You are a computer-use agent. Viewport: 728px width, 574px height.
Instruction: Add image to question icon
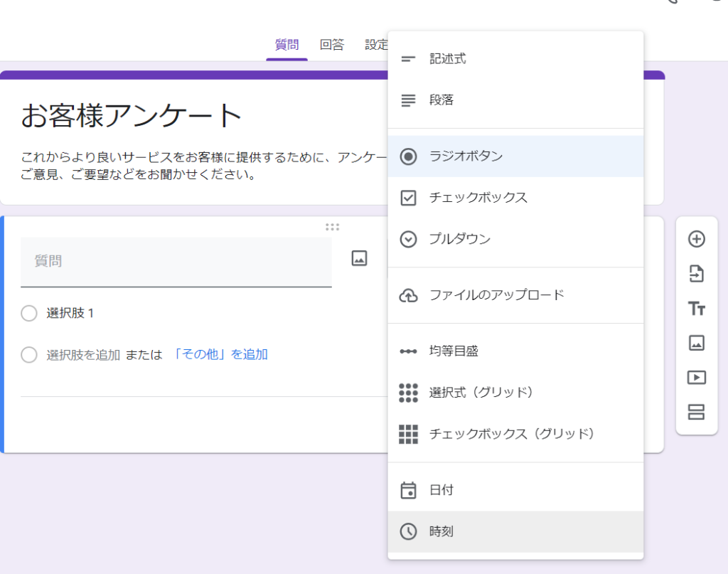tap(359, 258)
